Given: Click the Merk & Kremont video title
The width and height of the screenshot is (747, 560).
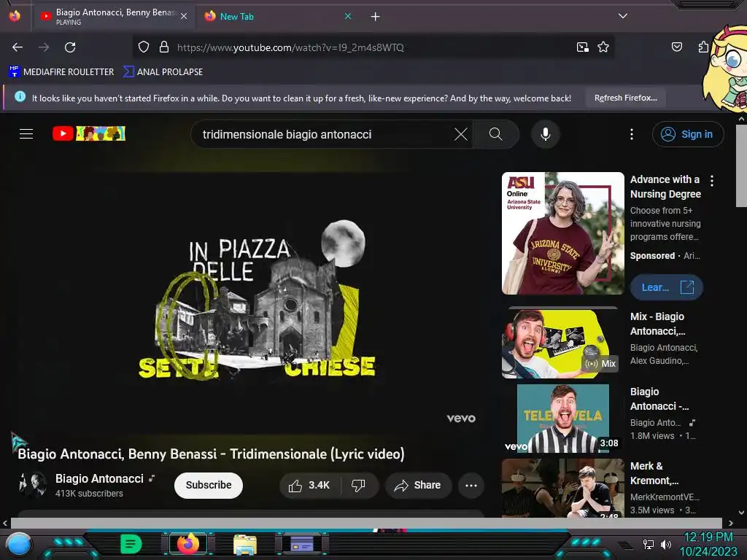Looking at the screenshot, I should tap(654, 473).
